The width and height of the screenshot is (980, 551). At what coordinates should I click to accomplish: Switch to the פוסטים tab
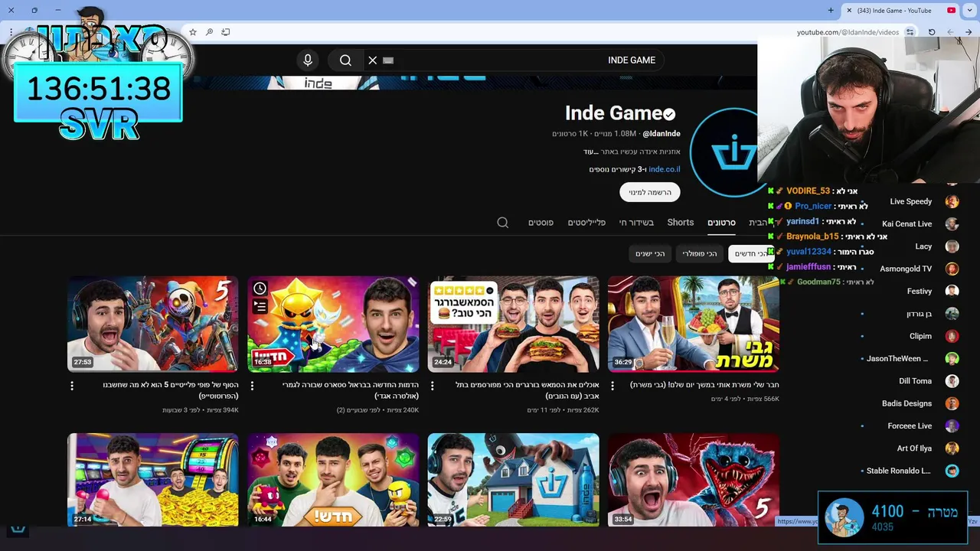click(x=541, y=223)
